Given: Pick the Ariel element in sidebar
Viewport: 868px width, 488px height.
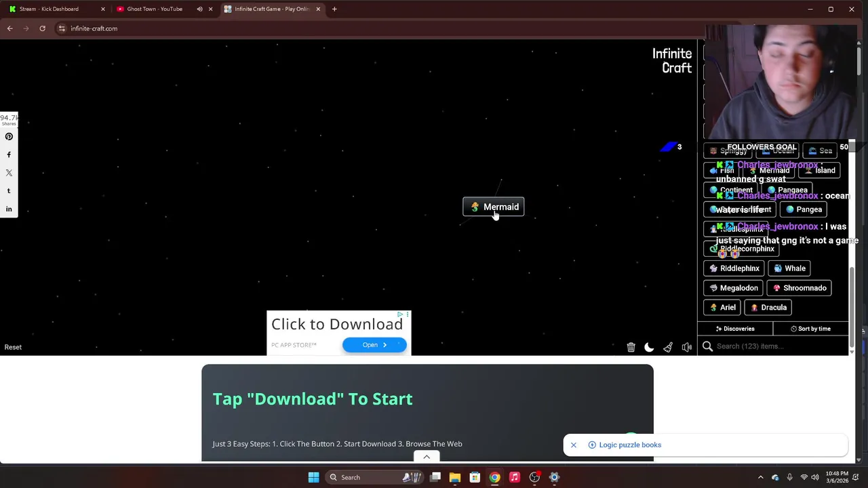Looking at the screenshot, I should (722, 308).
